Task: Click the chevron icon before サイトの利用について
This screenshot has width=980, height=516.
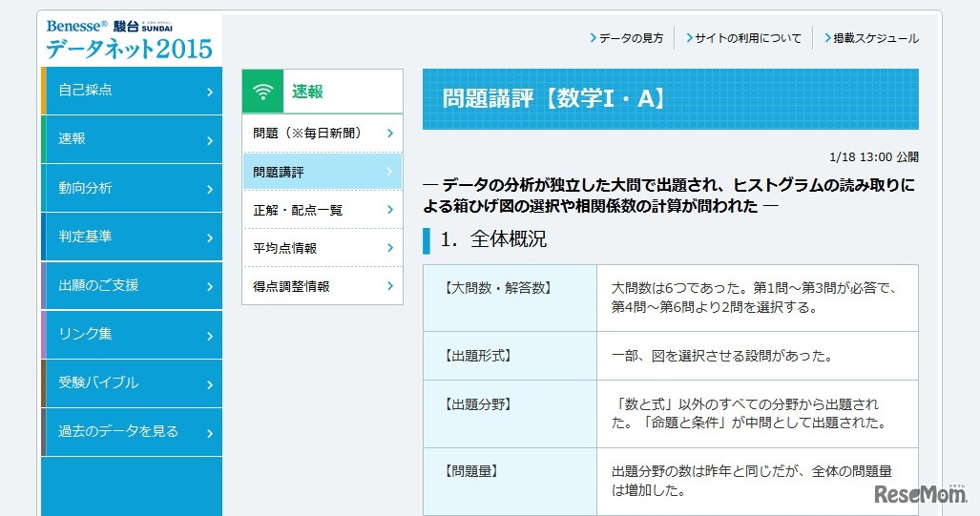Action: point(689,38)
